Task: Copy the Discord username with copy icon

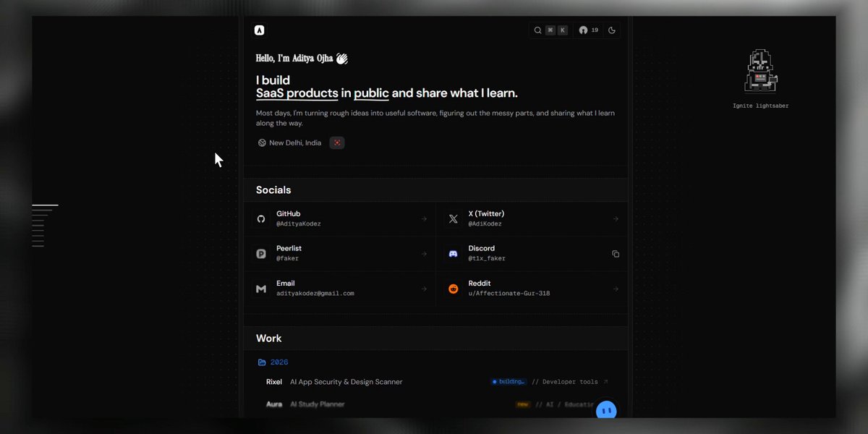Action: (616, 254)
